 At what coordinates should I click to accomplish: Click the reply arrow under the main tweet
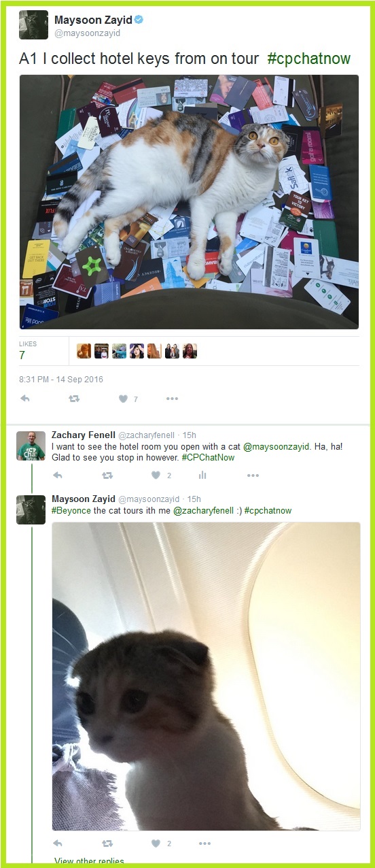(25, 399)
